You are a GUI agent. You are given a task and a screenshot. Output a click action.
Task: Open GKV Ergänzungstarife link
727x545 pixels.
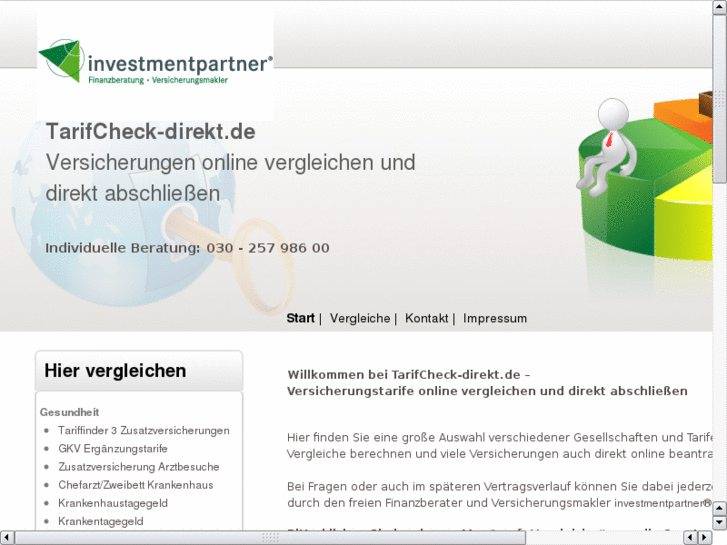pyautogui.click(x=113, y=449)
